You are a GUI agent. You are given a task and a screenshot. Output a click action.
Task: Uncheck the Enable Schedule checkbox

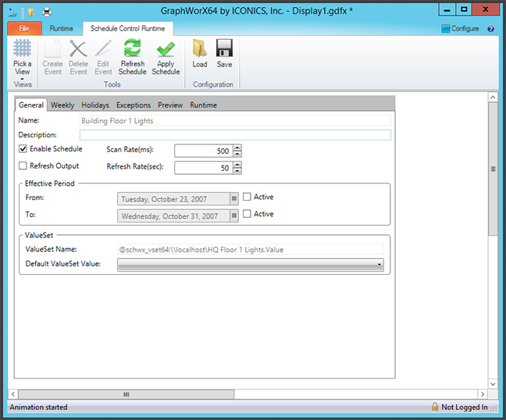pos(23,149)
